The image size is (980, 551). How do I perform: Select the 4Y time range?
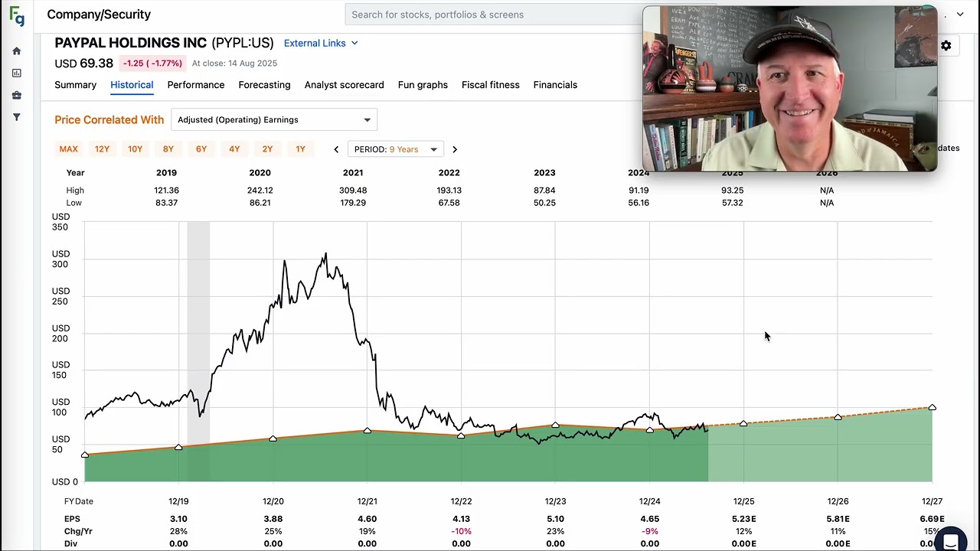point(234,149)
